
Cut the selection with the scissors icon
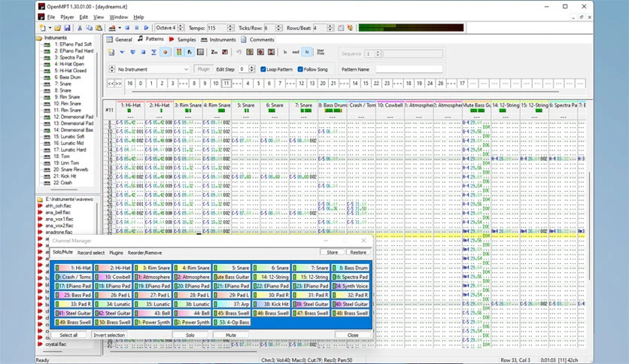[x=80, y=28]
